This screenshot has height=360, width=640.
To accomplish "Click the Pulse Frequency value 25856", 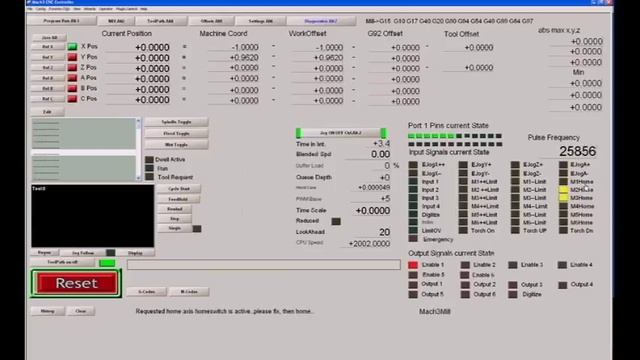I will point(577,151).
